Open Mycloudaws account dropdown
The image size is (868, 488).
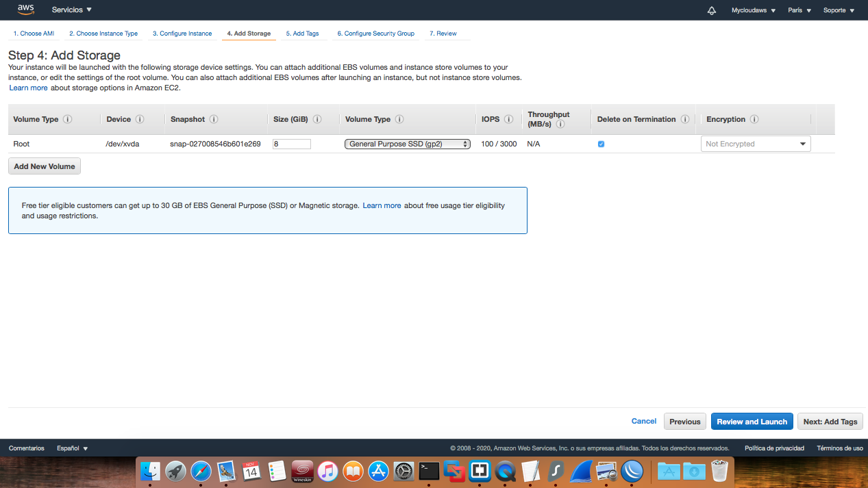coord(754,10)
